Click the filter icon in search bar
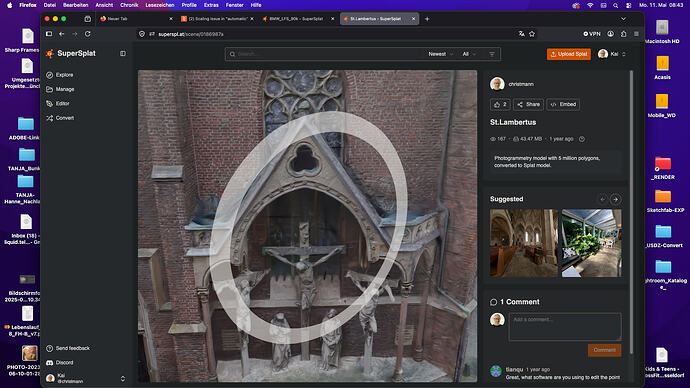The image size is (690, 388). [492, 54]
